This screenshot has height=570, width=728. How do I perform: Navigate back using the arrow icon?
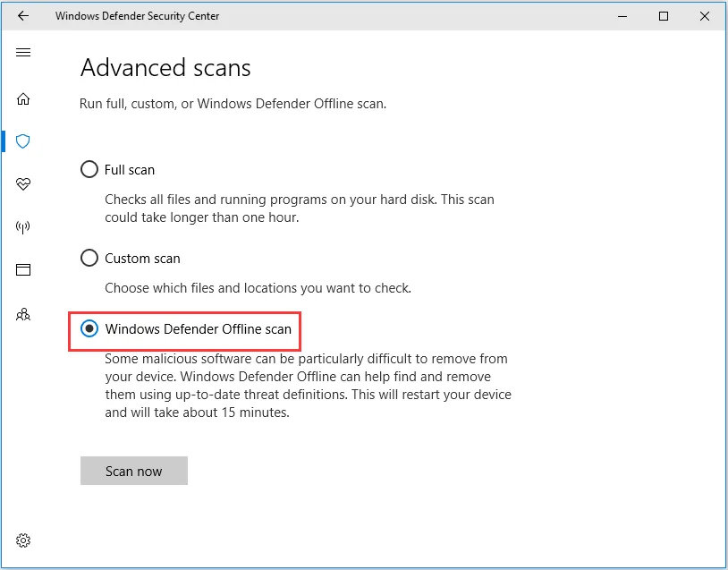pos(23,15)
